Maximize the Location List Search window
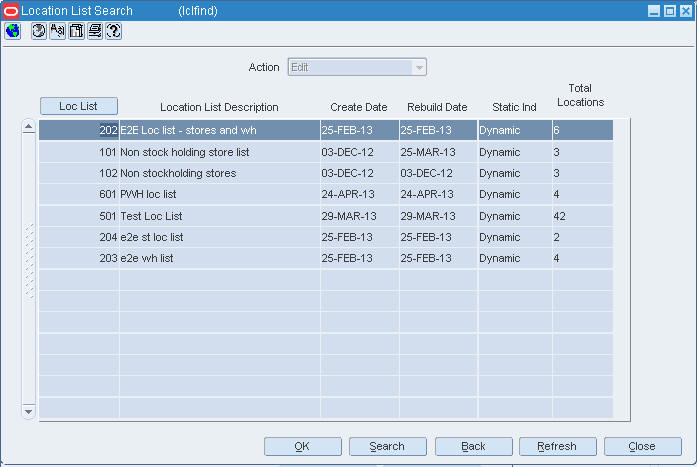The height and width of the screenshot is (467, 697). click(669, 11)
